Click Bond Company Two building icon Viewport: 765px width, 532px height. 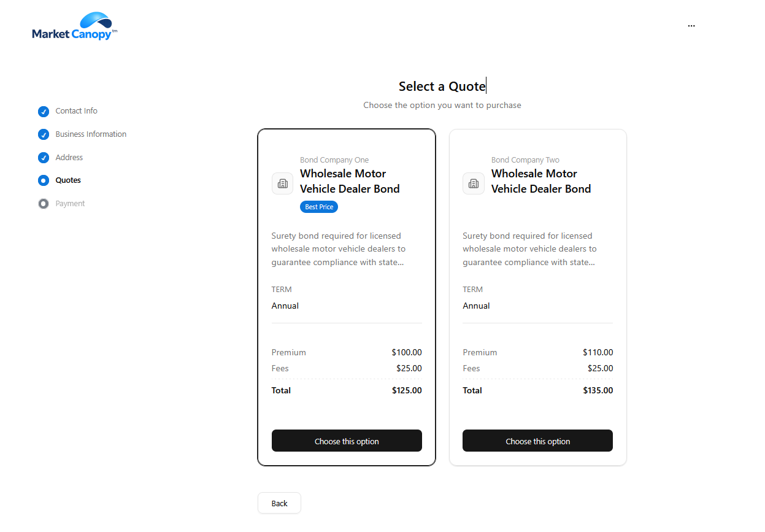(x=474, y=183)
